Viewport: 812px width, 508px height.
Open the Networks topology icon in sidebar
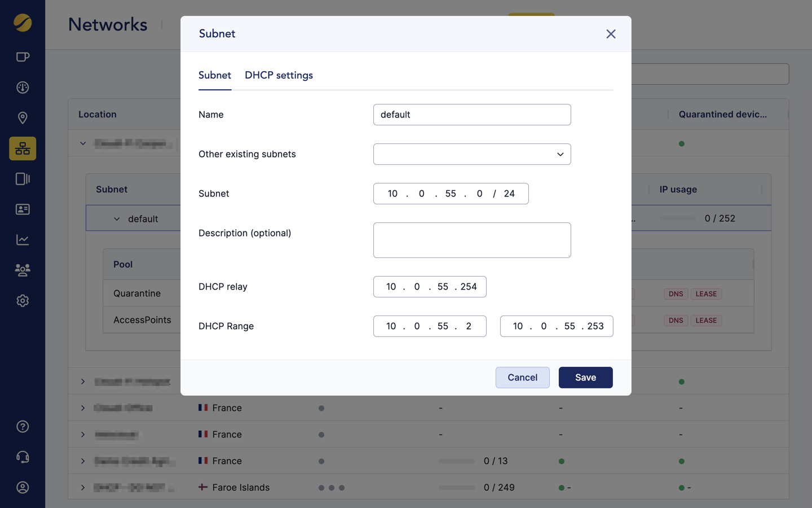click(23, 148)
